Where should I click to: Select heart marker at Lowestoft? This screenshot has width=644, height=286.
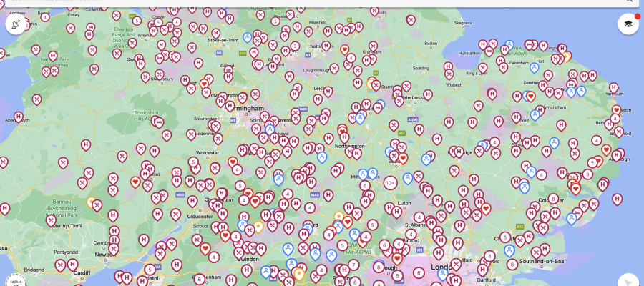click(616, 110)
